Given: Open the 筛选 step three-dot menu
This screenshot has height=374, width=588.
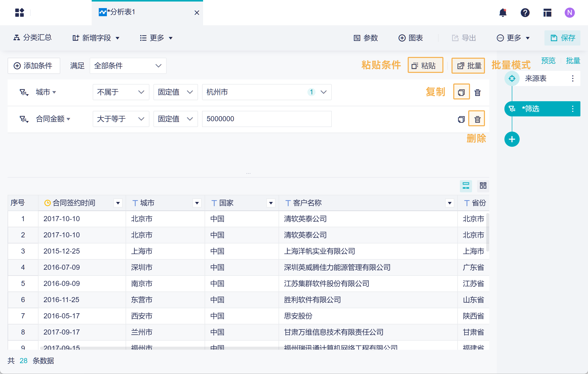Looking at the screenshot, I should pyautogui.click(x=573, y=109).
